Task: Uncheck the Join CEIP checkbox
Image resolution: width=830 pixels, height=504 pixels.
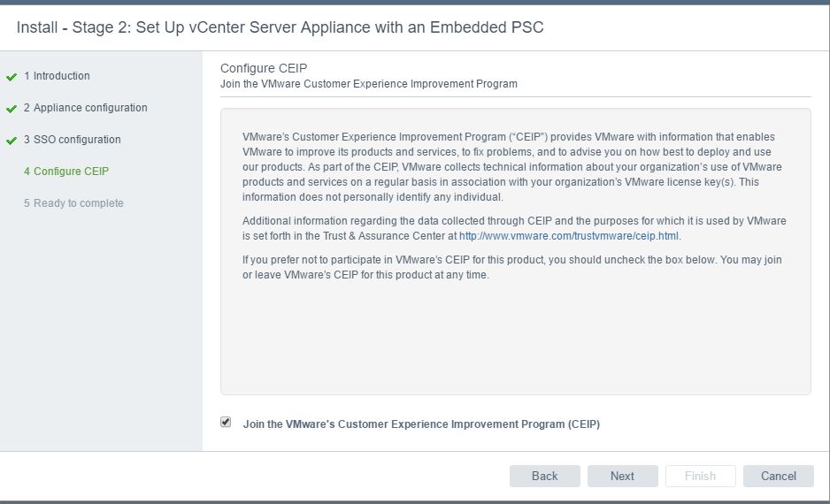Action: [x=226, y=422]
